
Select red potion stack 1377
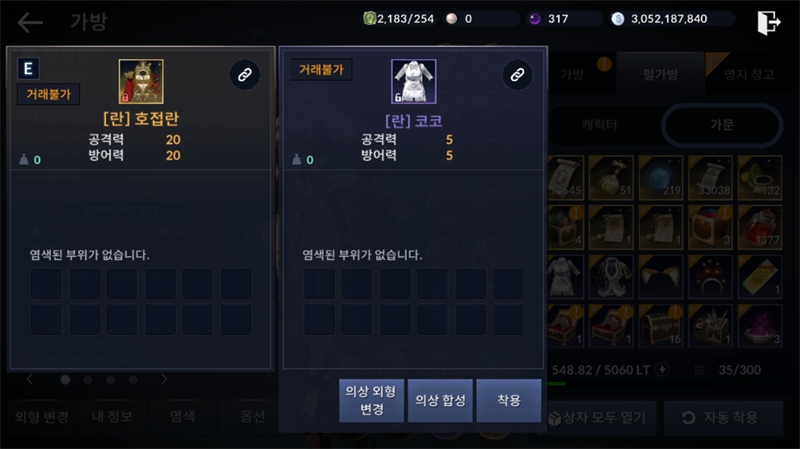(760, 228)
